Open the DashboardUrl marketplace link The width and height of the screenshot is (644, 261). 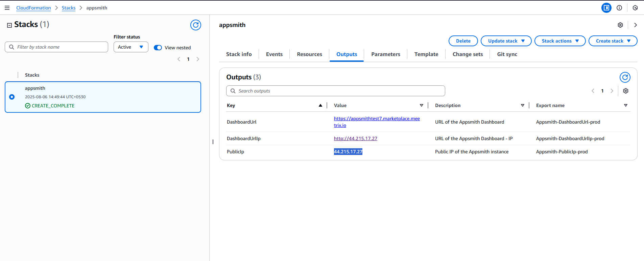click(x=377, y=119)
